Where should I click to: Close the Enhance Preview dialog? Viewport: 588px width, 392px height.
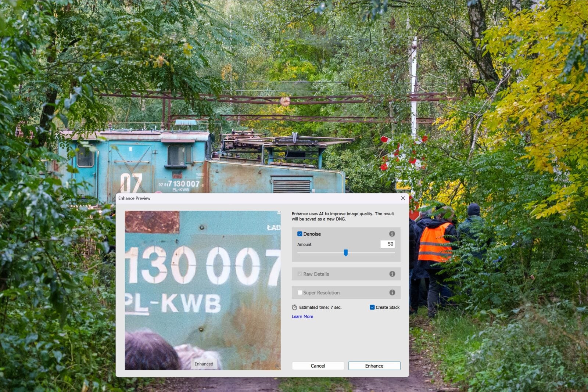[x=403, y=198]
